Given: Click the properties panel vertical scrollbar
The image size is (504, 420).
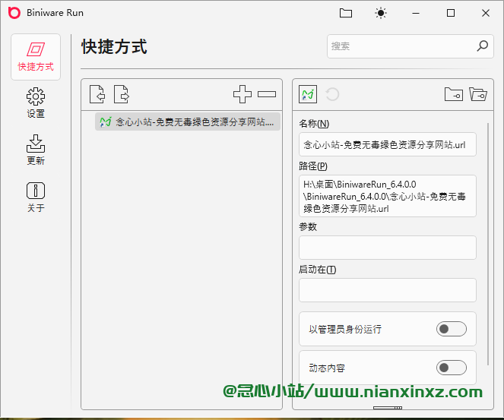Looking at the screenshot, I should tap(488, 244).
